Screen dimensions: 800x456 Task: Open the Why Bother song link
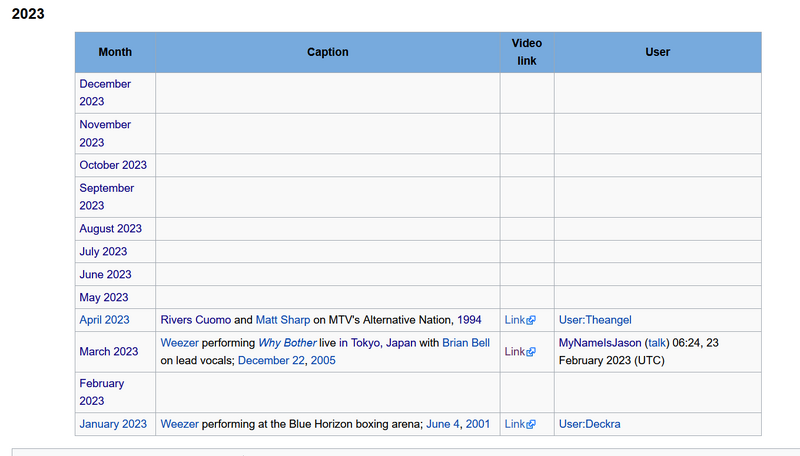(287, 343)
